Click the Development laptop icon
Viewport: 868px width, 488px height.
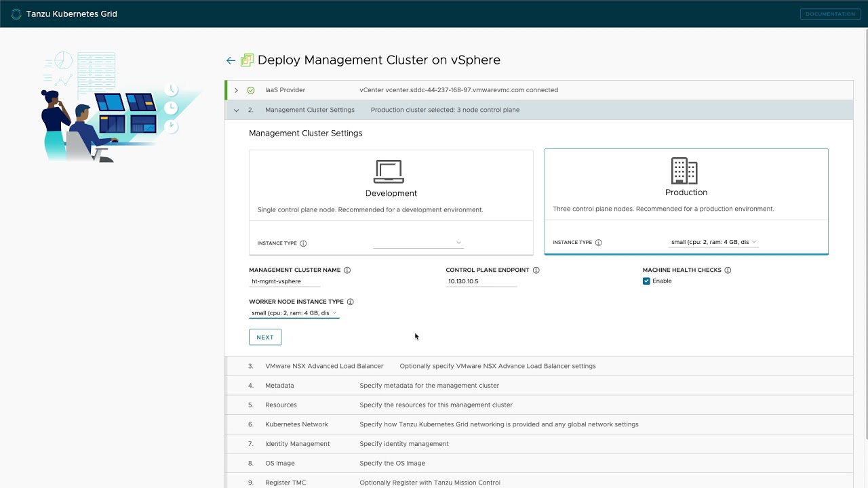[389, 171]
